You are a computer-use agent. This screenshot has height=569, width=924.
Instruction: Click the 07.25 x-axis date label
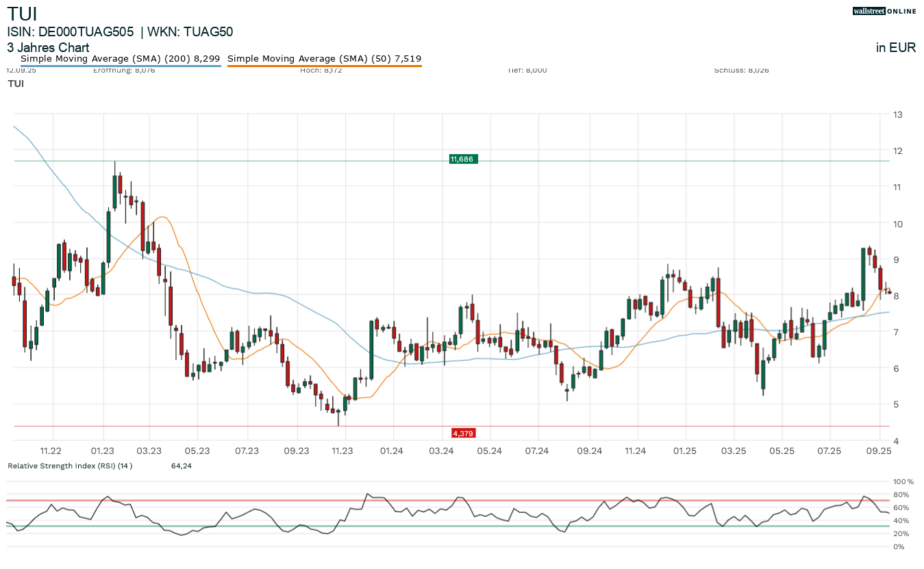[829, 451]
